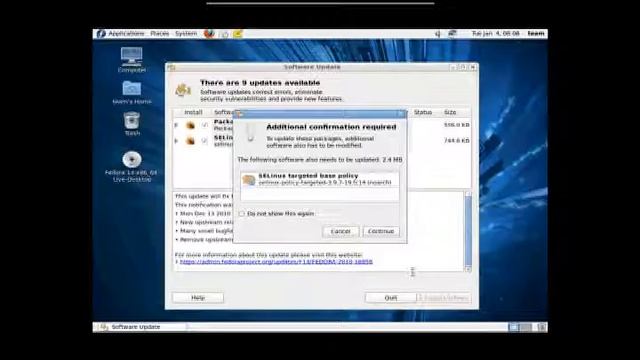
Task: Open the 'team' user menu
Action: click(x=536, y=33)
